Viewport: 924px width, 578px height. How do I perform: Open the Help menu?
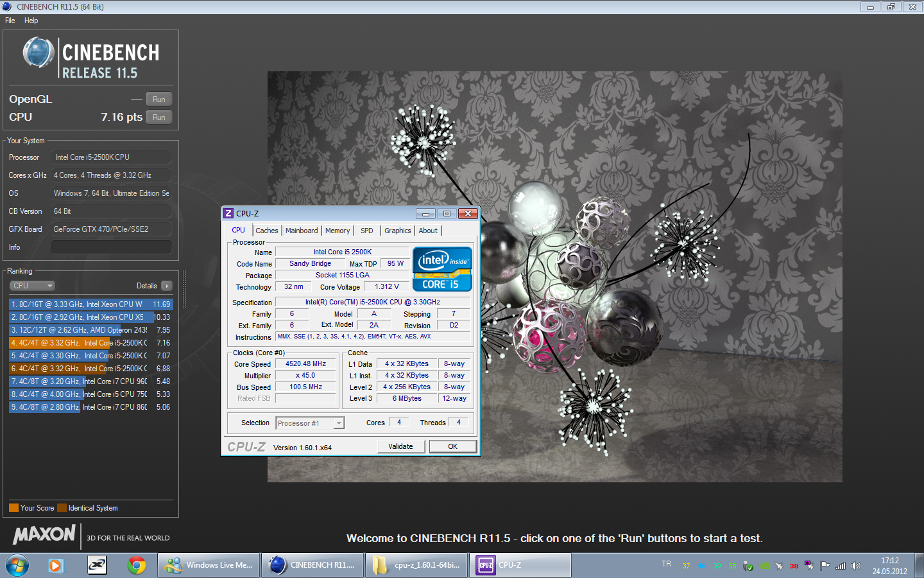click(x=31, y=21)
